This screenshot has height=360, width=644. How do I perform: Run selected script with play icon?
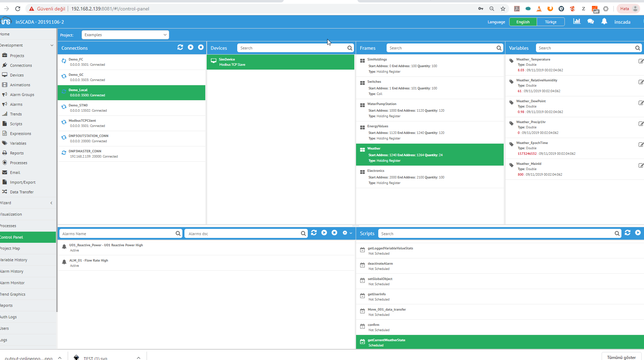click(x=638, y=233)
